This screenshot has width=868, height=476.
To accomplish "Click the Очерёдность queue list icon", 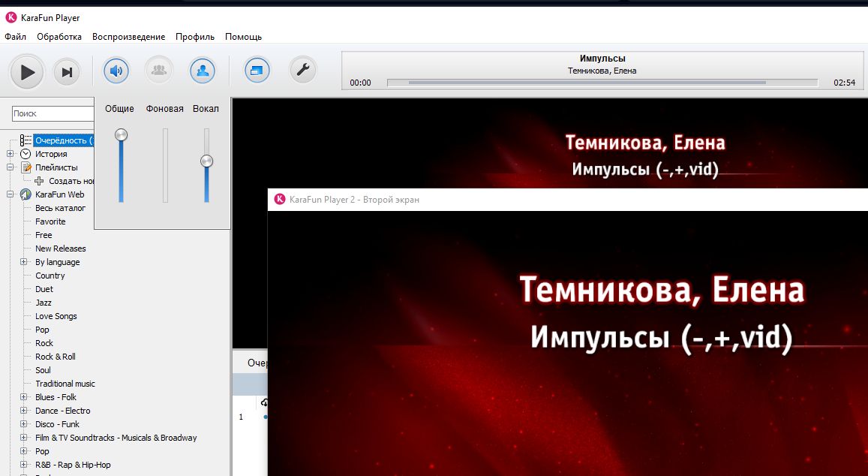I will [x=26, y=140].
